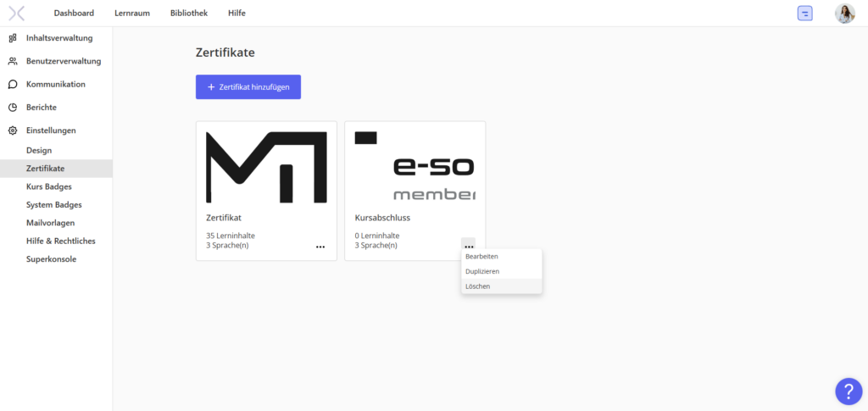The height and width of the screenshot is (411, 868).
Task: Click the Kursabschluss certificate thumbnail image
Action: point(415,166)
